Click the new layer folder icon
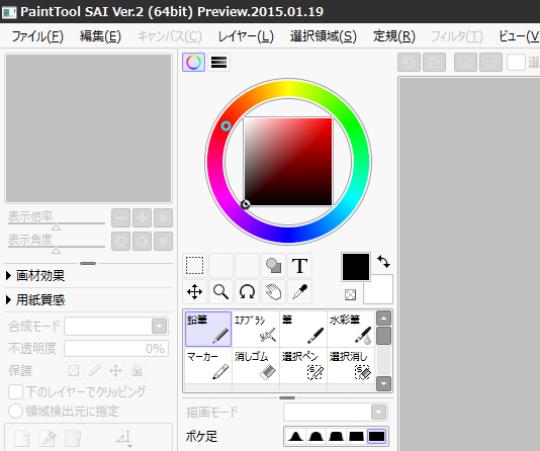This screenshot has height=451, width=540. 73,439
